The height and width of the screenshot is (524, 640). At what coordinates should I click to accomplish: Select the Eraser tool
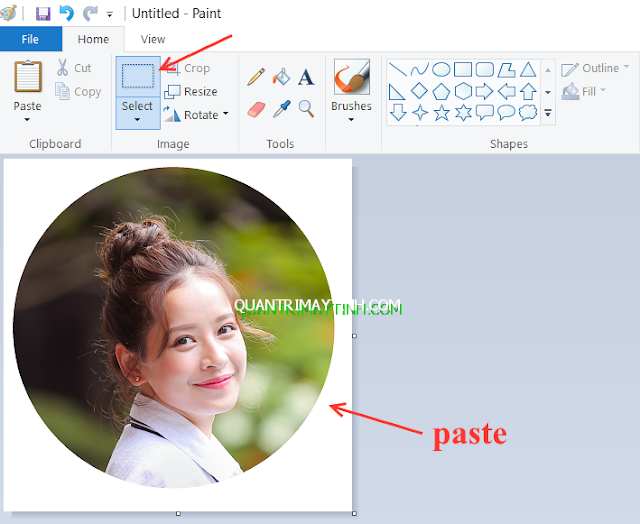coord(256,108)
